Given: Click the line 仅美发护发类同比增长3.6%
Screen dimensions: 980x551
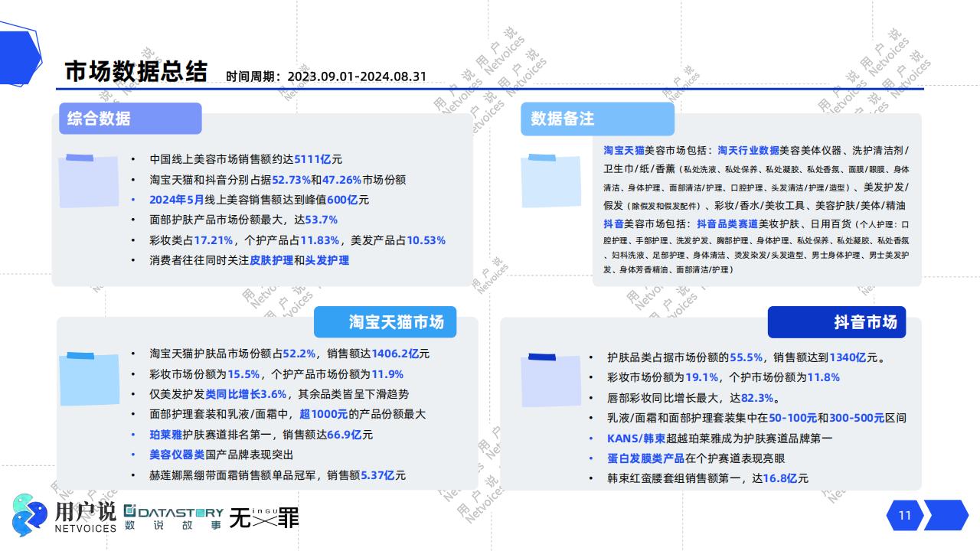Looking at the screenshot, I should click(279, 394).
